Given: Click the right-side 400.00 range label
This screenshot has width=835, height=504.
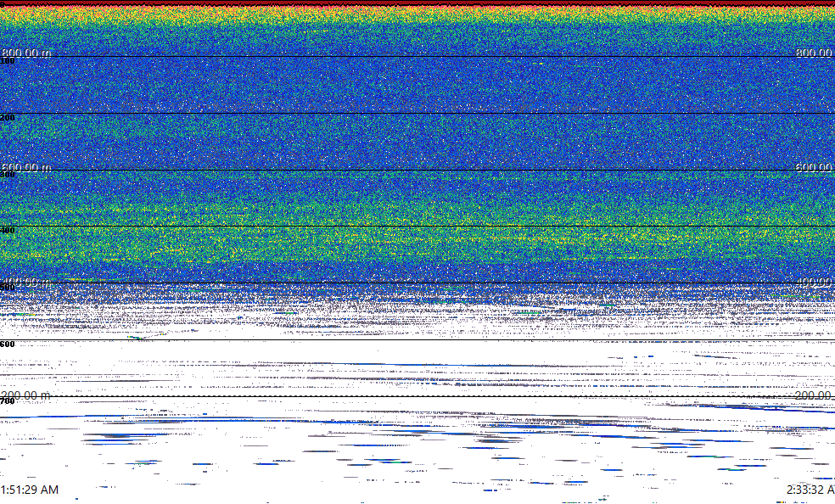Looking at the screenshot, I should click(x=815, y=282).
